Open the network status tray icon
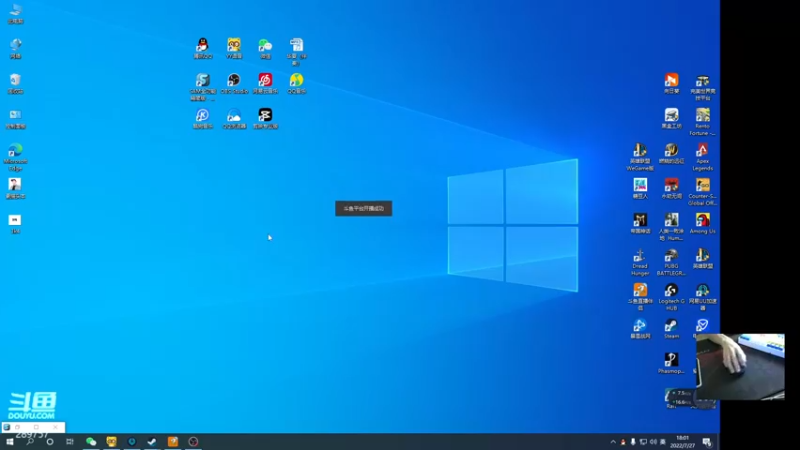Viewport: 800px width, 450px height. [643, 442]
